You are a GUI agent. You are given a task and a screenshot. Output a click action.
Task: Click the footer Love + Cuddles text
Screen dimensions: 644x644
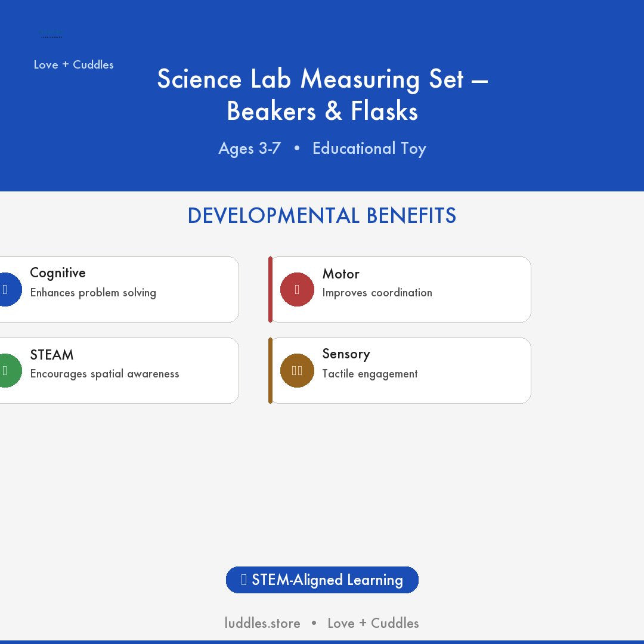(x=373, y=623)
